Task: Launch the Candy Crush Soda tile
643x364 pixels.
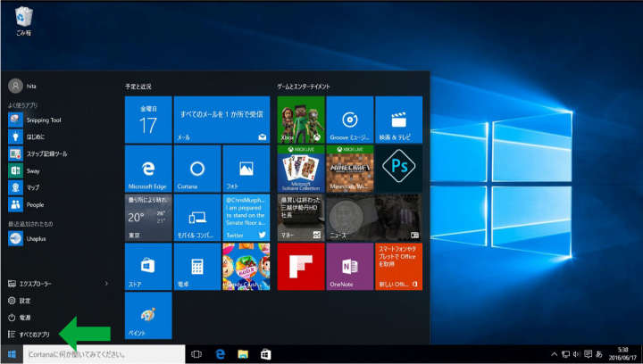Action: point(246,267)
